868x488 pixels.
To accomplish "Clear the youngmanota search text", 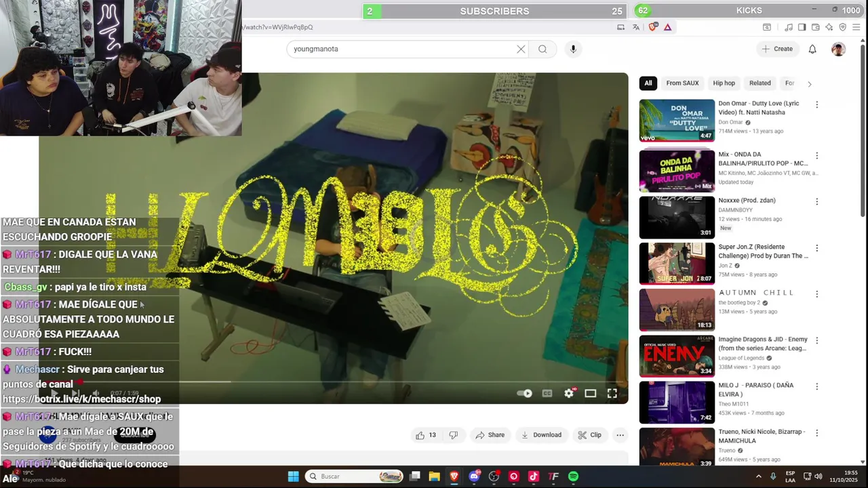I will click(521, 49).
